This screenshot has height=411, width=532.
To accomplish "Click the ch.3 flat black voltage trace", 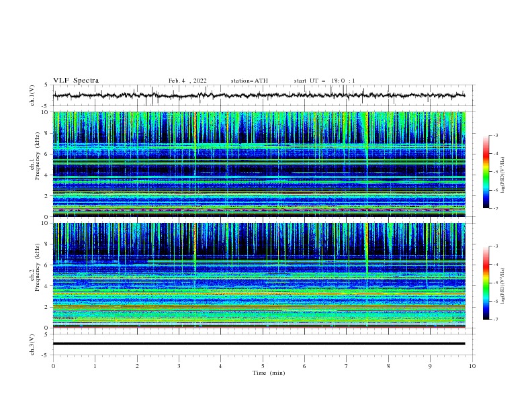I will pyautogui.click(x=259, y=344).
